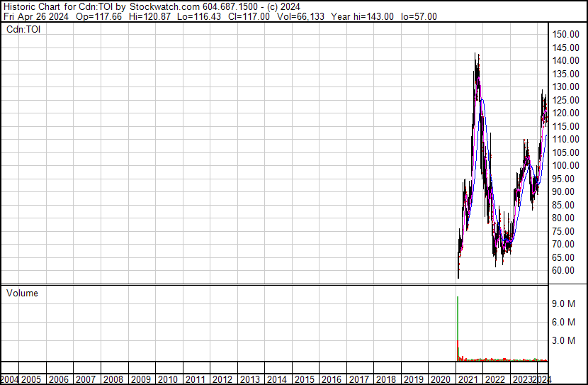588x385 pixels.
Task: Click the 85.00 price axis label
Action: point(563,205)
